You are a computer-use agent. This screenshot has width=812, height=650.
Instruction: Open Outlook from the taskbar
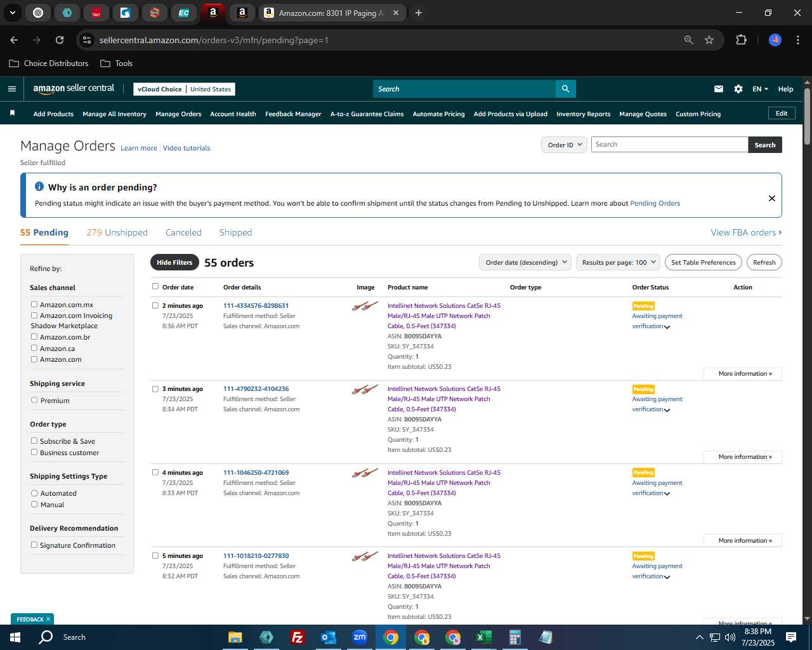pyautogui.click(x=328, y=637)
